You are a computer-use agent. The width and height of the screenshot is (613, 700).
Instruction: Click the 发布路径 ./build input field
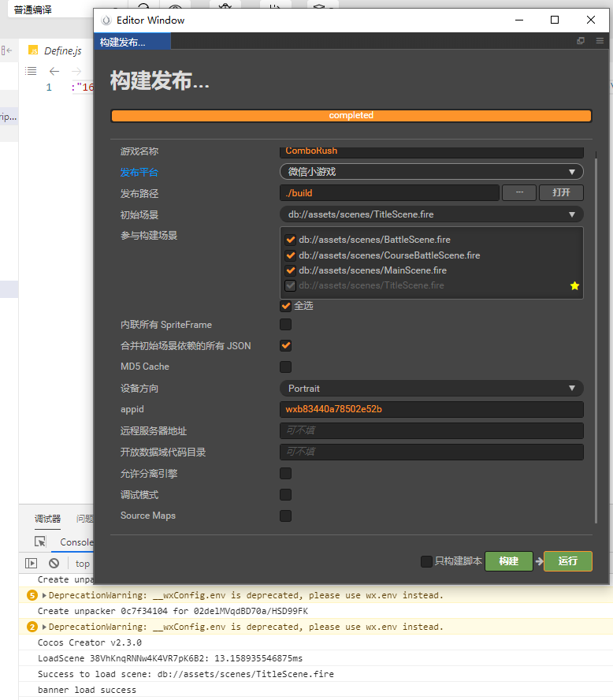(x=389, y=193)
